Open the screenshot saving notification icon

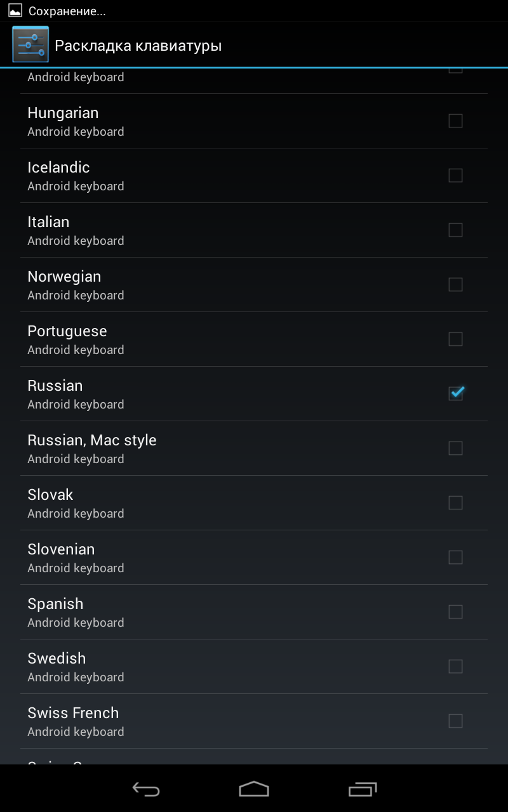pos(15,11)
